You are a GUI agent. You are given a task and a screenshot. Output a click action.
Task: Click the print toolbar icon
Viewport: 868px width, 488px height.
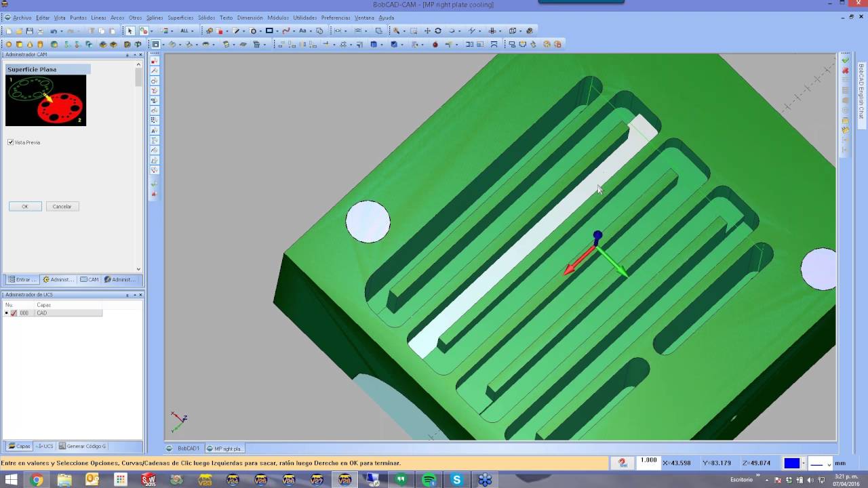pos(41,31)
